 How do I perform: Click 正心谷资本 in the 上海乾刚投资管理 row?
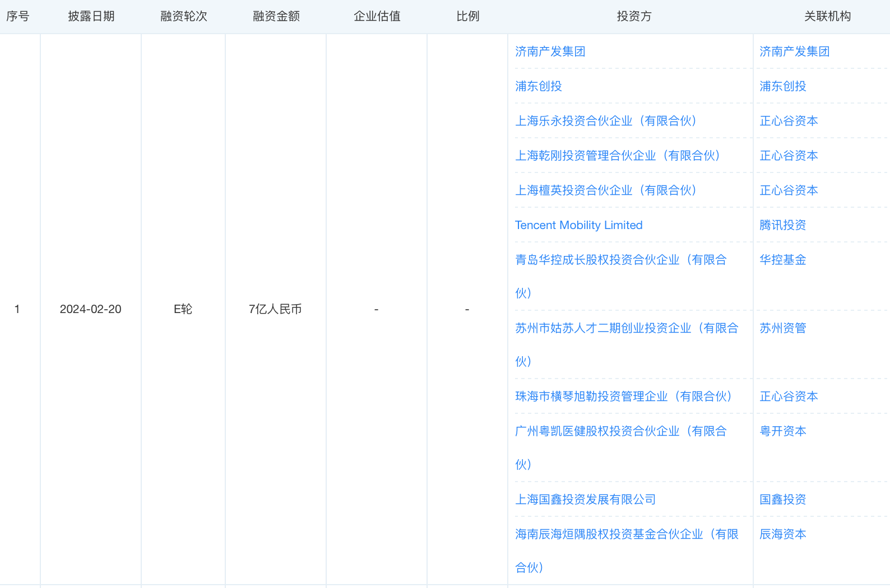click(x=789, y=156)
